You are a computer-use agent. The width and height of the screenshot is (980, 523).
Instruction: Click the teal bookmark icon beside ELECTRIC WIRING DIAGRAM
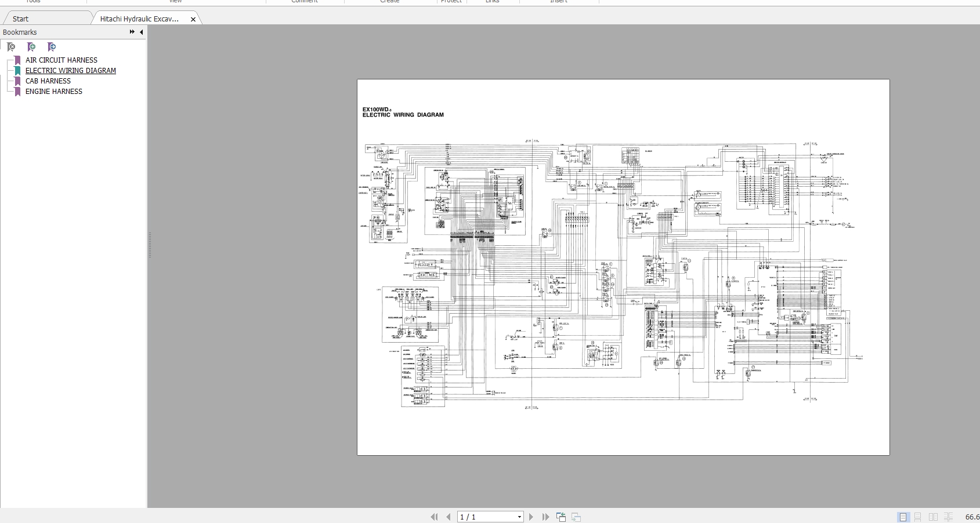pos(17,71)
